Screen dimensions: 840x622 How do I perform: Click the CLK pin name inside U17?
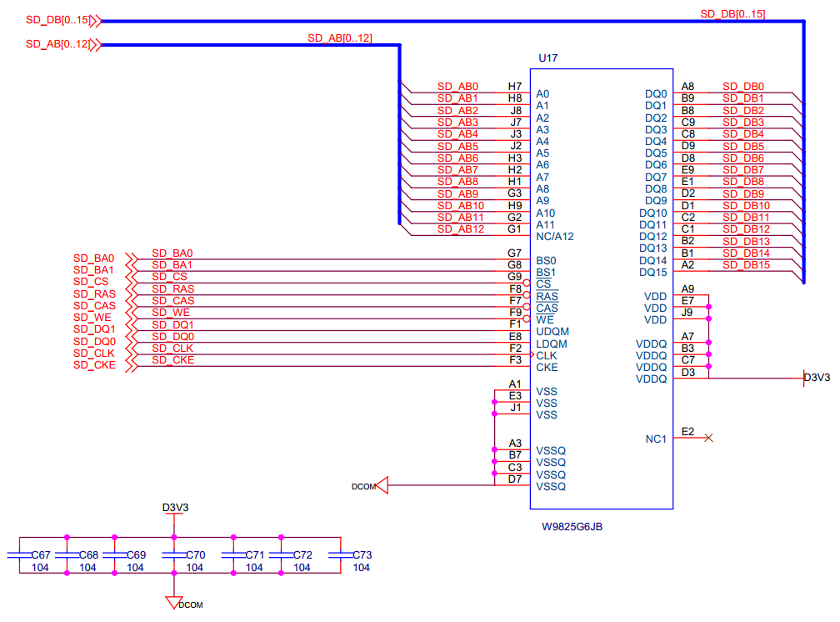tap(547, 355)
